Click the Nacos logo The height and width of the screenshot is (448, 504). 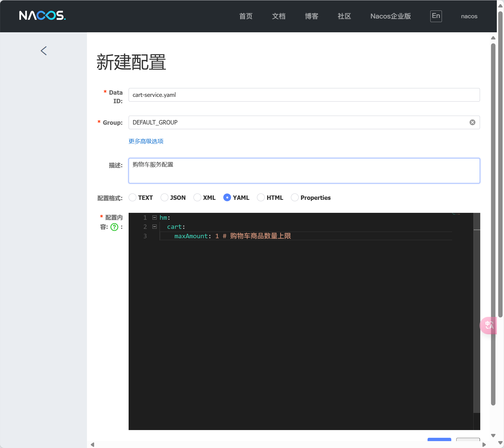click(42, 16)
